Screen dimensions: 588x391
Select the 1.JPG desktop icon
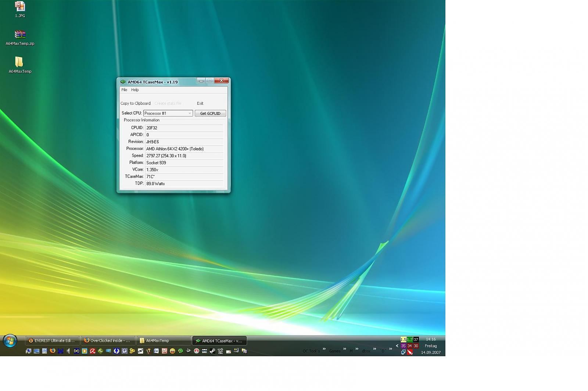click(20, 10)
